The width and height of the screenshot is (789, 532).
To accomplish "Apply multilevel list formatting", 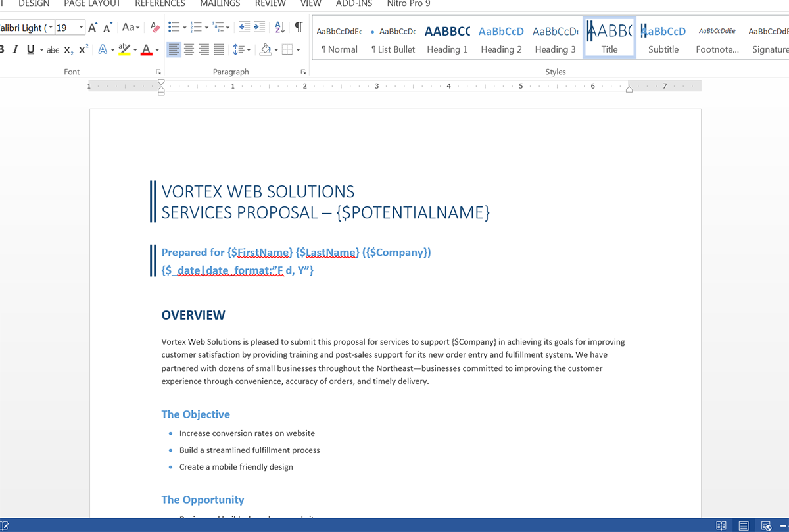I will (x=220, y=28).
